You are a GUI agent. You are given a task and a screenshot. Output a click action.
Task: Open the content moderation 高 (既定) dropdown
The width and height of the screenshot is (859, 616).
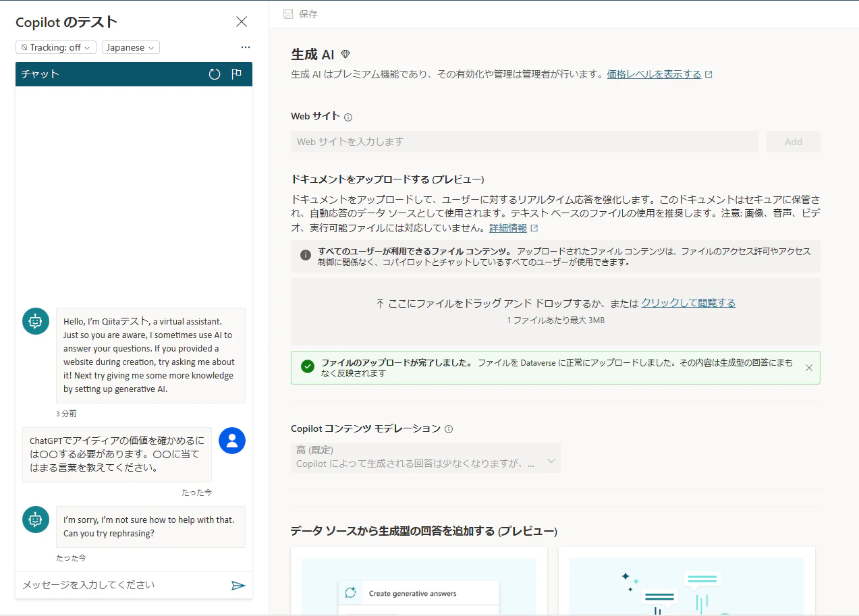[x=426, y=457]
